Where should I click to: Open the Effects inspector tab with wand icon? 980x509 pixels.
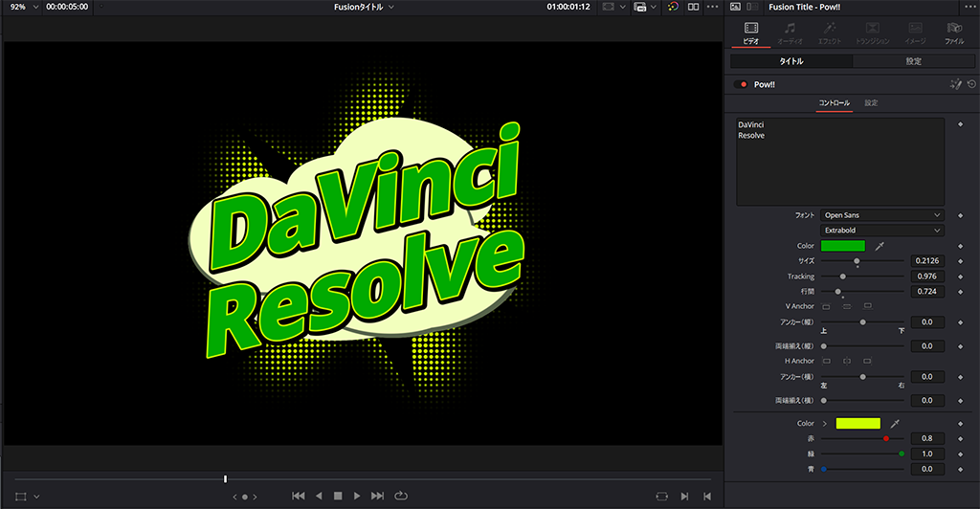[x=830, y=28]
